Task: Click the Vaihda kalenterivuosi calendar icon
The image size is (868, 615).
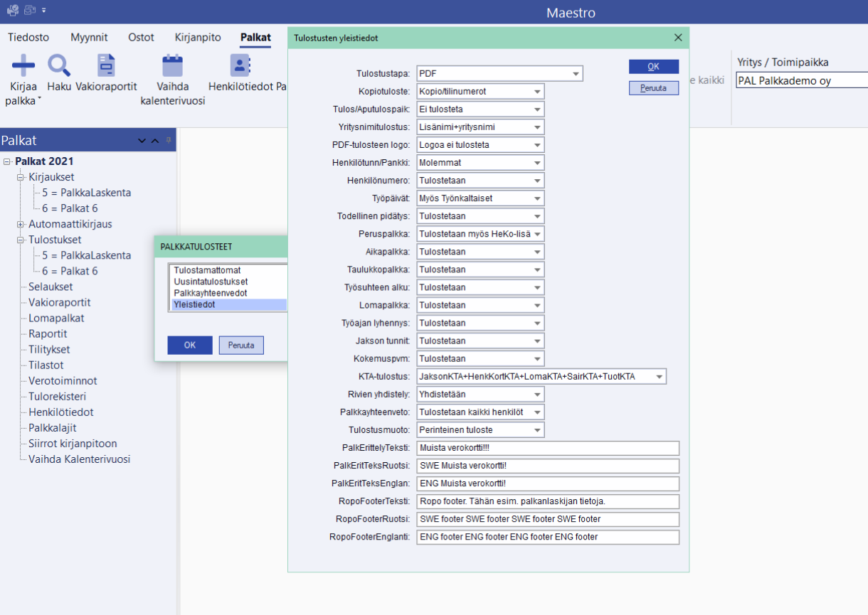Action: [172, 66]
